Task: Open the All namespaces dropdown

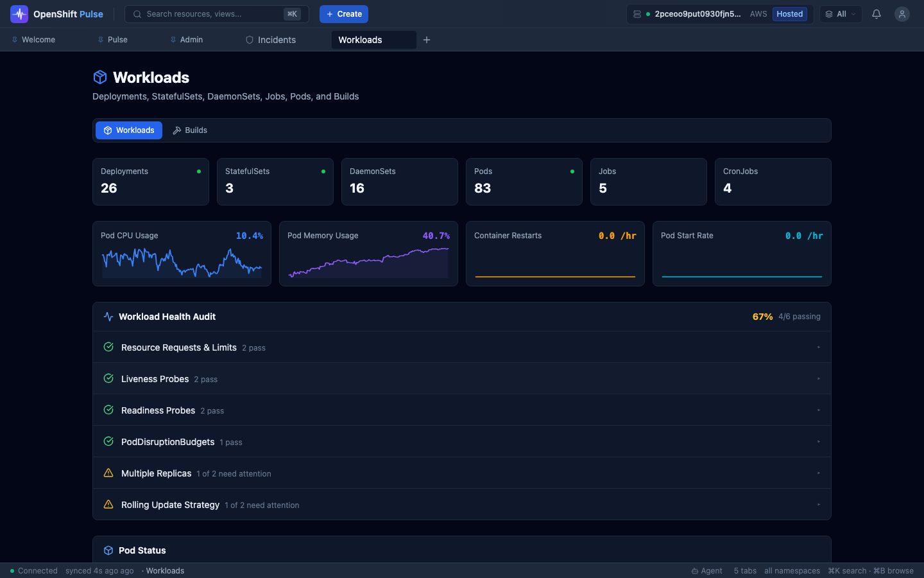Action: [x=841, y=14]
